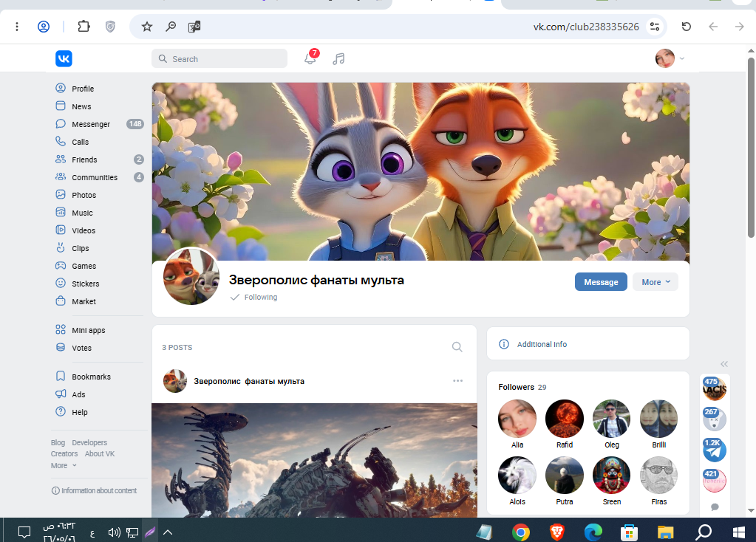Image resolution: width=756 pixels, height=542 pixels.
Task: Open Clips in the sidebar
Action: point(80,248)
